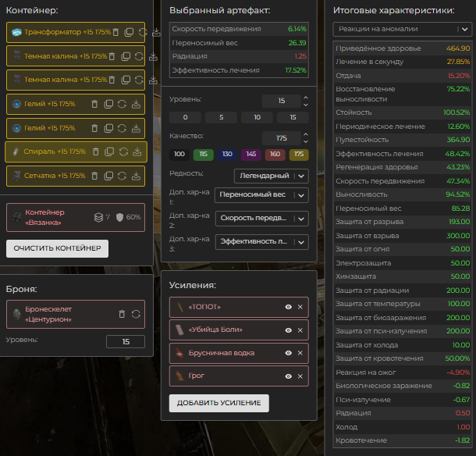The image size is (476, 456).
Task: Click the armor Уровень input field
Action: tap(125, 341)
